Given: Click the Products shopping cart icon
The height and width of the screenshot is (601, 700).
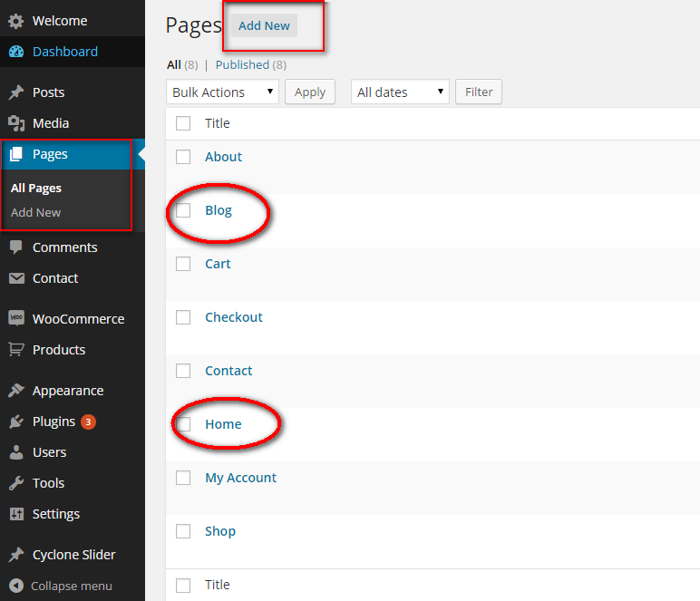Looking at the screenshot, I should [16, 349].
